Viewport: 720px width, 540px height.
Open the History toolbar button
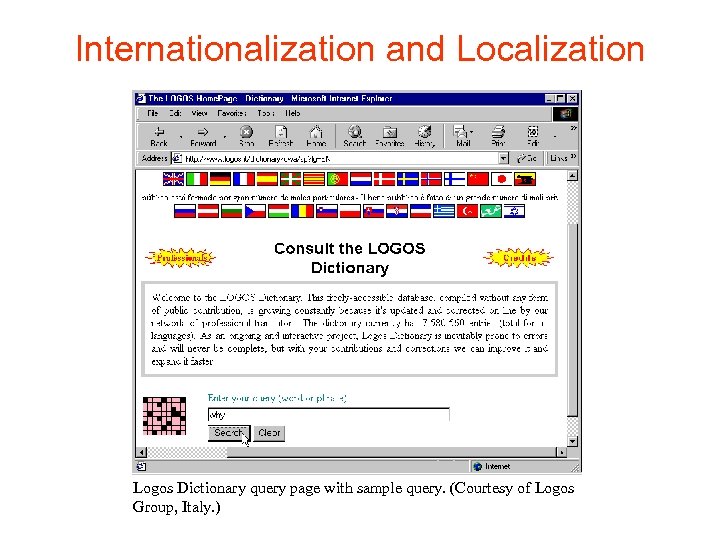424,136
